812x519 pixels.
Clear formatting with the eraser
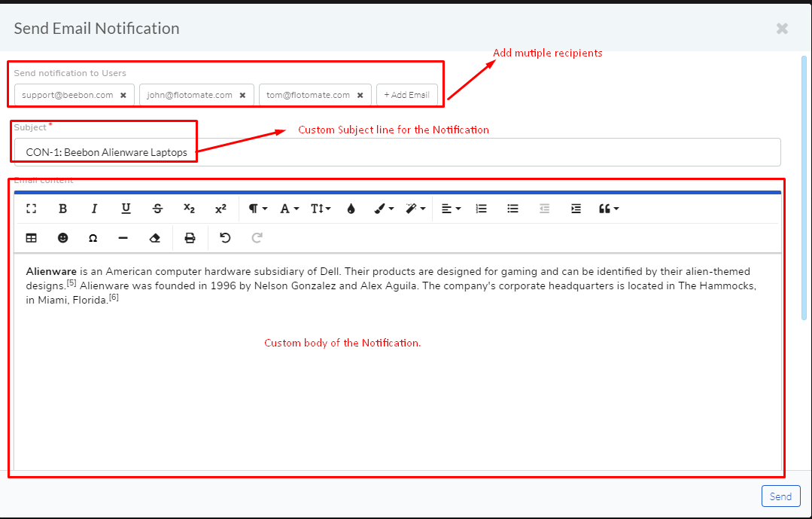[x=154, y=238]
